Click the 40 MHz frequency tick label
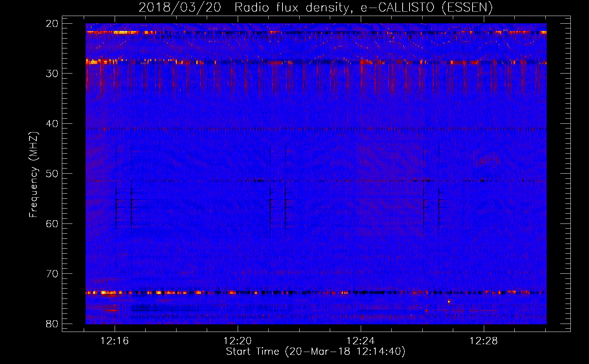Screen dimensions: 589x364 pos(52,124)
